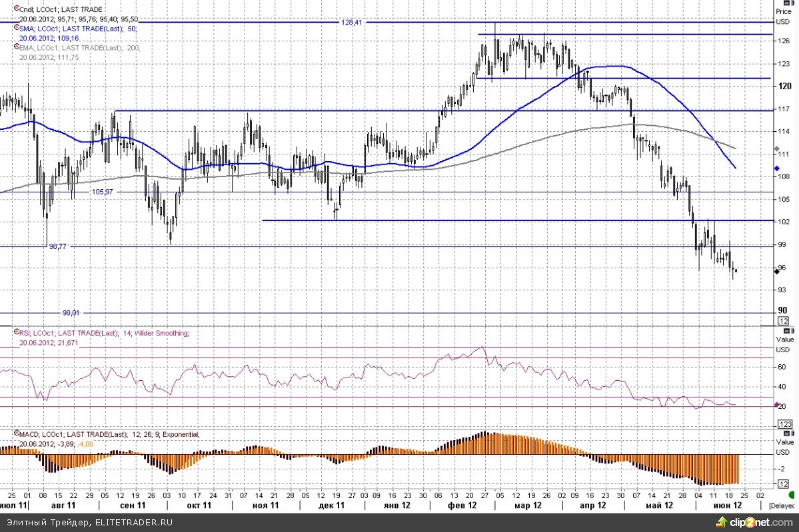Select the 128,41 horizontal level label
799x532 pixels.
[351, 22]
